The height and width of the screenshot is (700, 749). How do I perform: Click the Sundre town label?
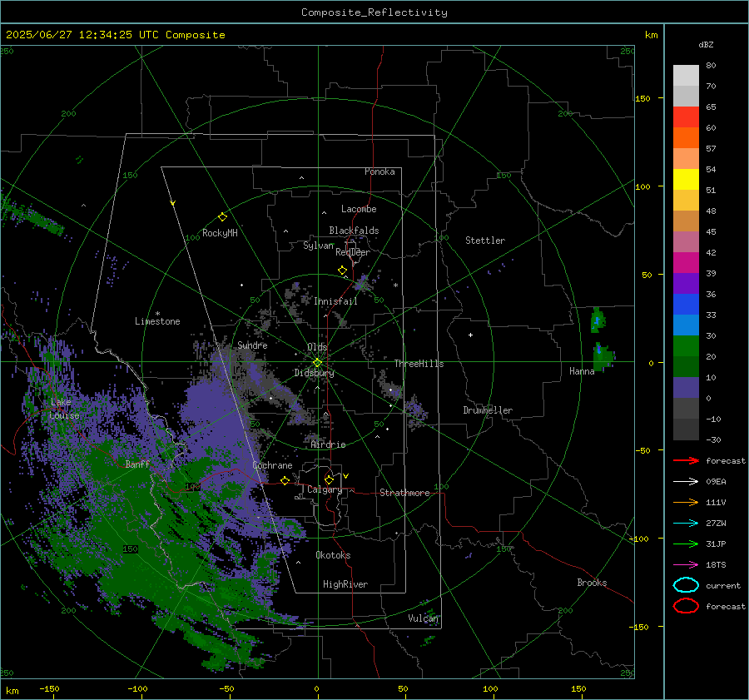click(252, 345)
